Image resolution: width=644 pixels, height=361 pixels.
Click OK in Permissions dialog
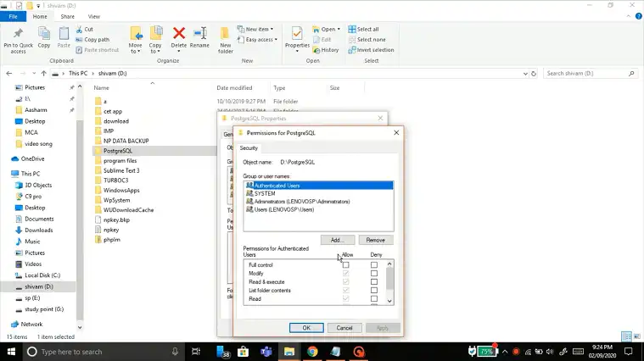click(306, 328)
